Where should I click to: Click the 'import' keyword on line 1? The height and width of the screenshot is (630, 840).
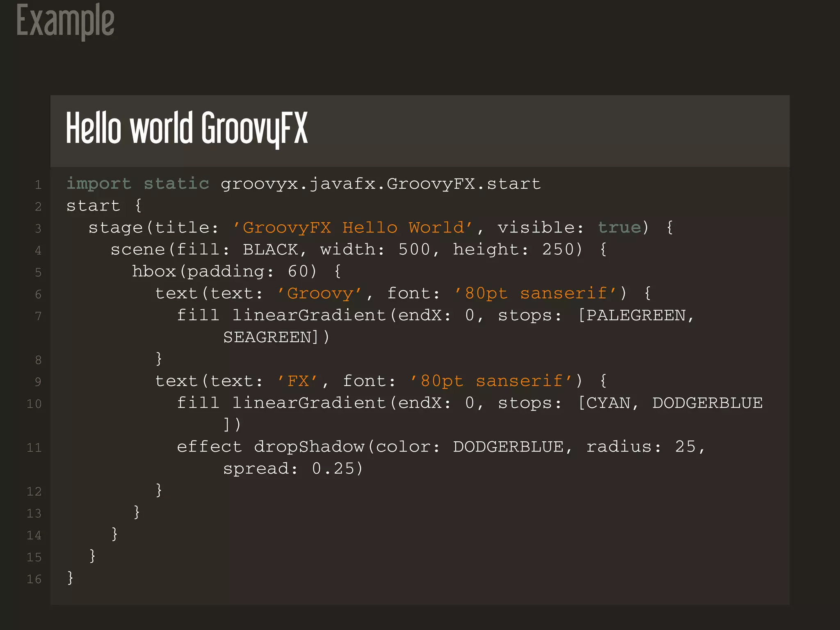99,184
